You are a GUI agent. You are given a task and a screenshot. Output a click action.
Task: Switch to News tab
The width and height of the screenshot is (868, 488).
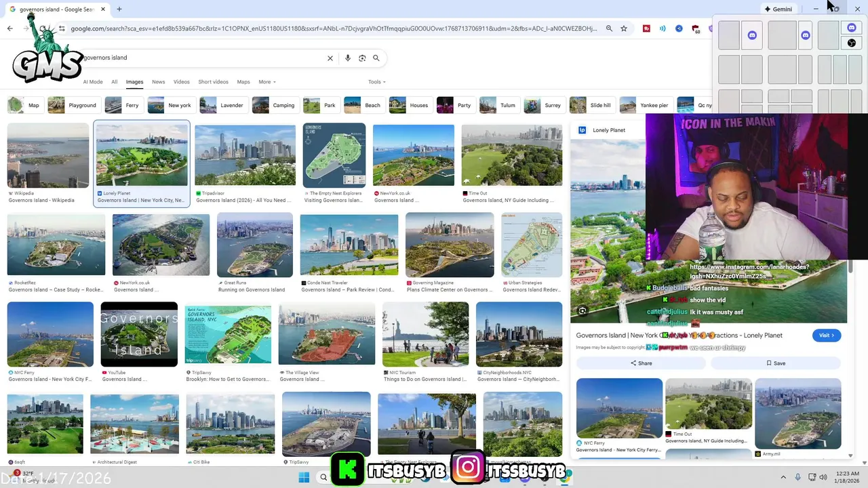(x=158, y=82)
